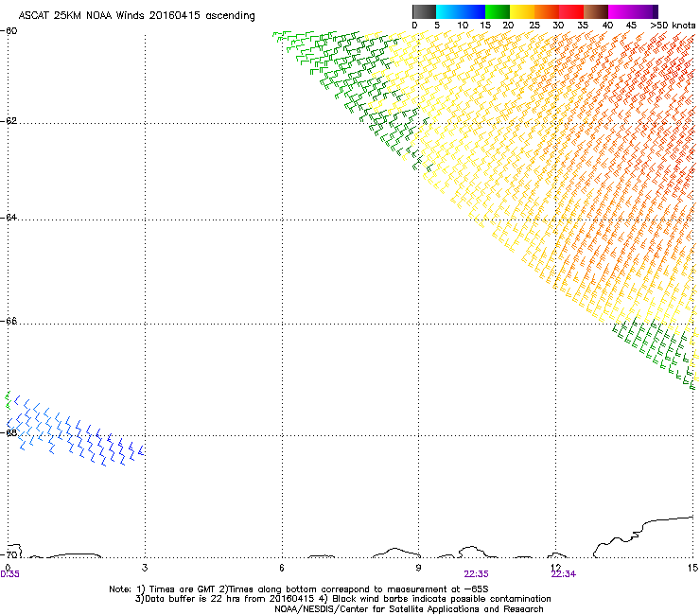Click the '35' label under the color bar
Viewport: 700px width, 615px height.
point(583,26)
